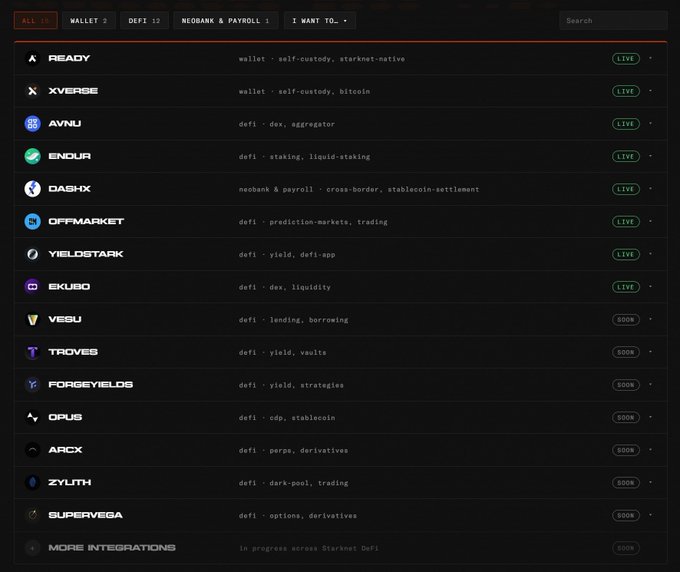Click the More Integrations plus icon

[x=33, y=548]
